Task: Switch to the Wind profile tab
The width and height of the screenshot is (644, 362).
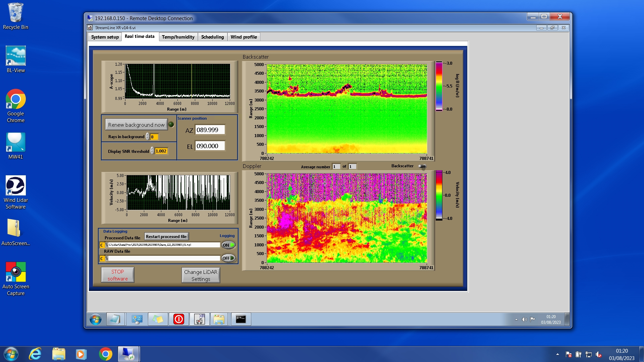Action: click(x=244, y=37)
